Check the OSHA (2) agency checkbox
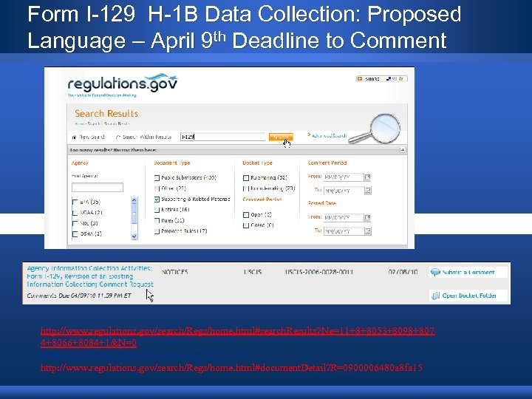The image size is (532, 399). 75,233
